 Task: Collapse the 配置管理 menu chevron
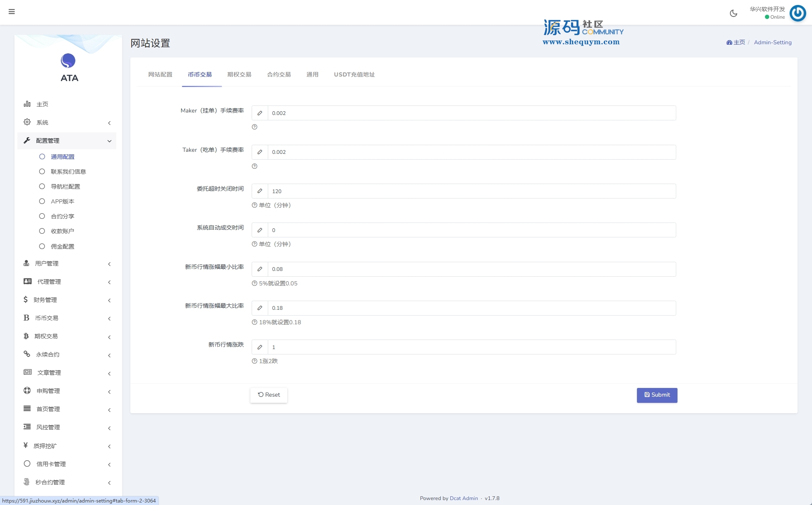[x=109, y=141]
